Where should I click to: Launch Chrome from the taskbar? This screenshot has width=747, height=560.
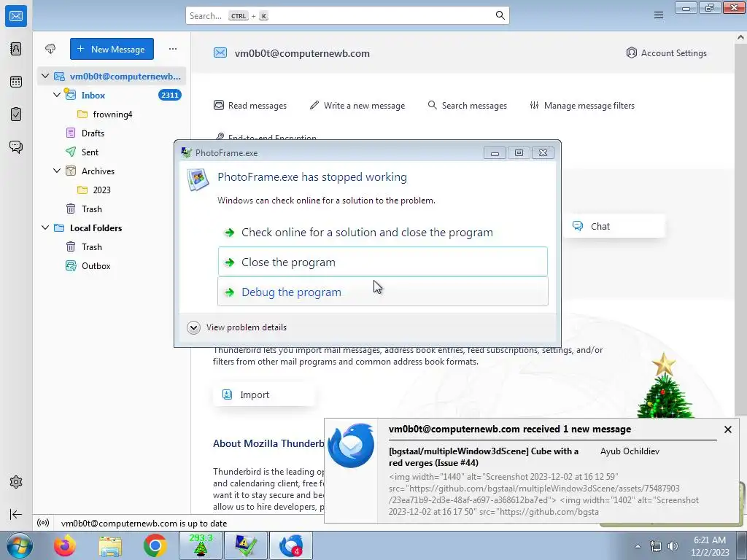pos(155,545)
